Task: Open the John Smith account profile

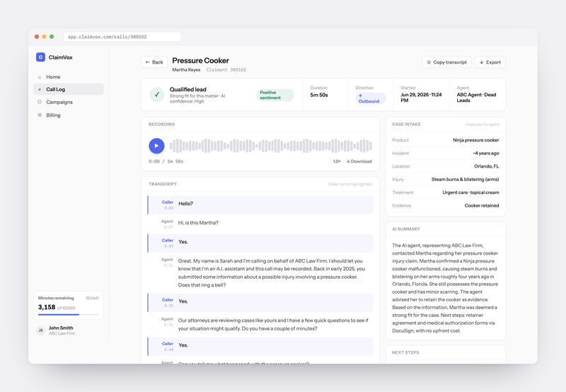Action: click(68, 330)
